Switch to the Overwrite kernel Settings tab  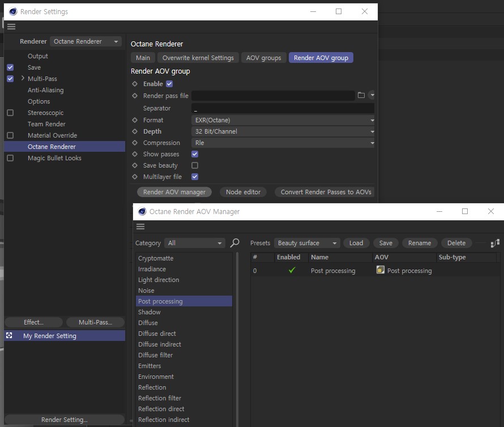(198, 58)
